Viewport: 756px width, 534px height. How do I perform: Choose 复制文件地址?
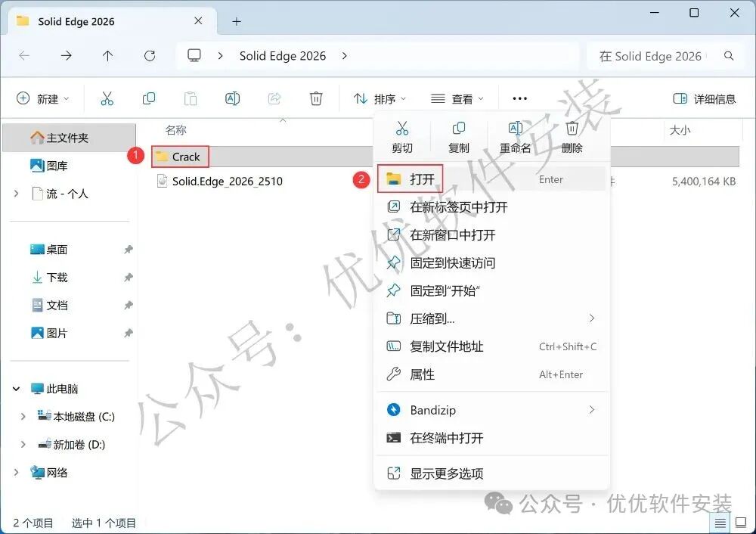tap(492, 347)
